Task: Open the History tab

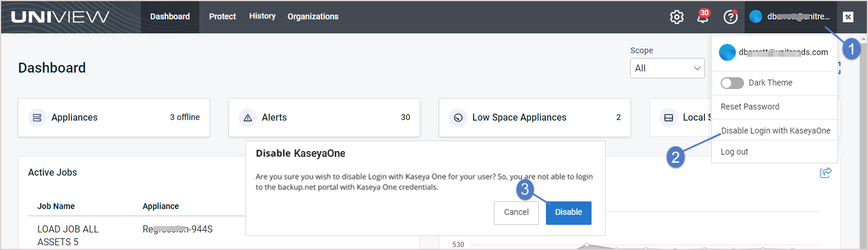Action: (262, 16)
